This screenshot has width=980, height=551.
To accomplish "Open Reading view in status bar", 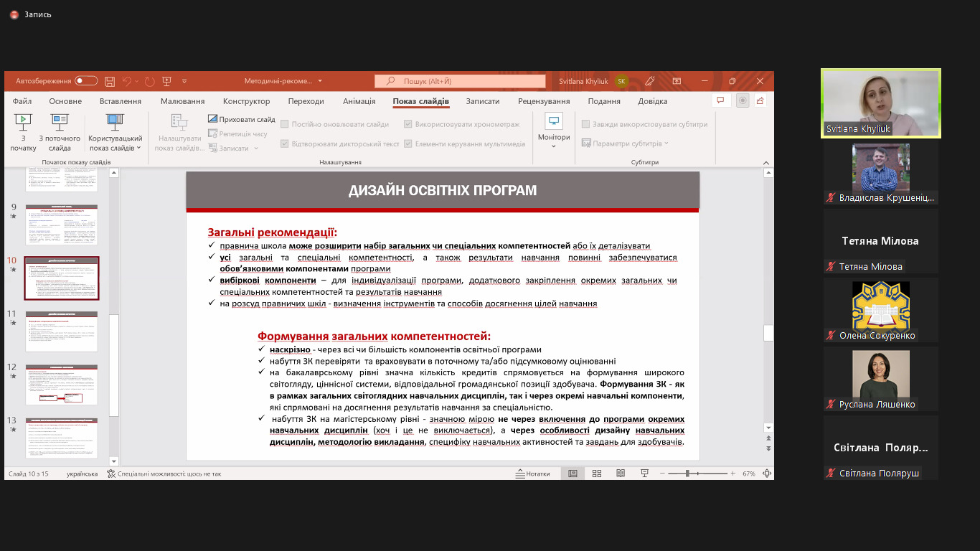I will point(621,474).
